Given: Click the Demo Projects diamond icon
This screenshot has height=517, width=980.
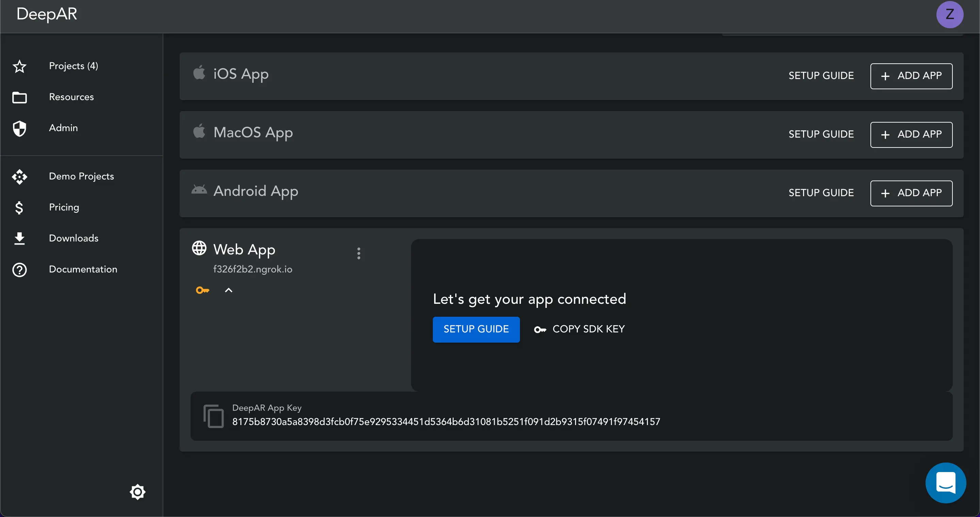Looking at the screenshot, I should 19,177.
